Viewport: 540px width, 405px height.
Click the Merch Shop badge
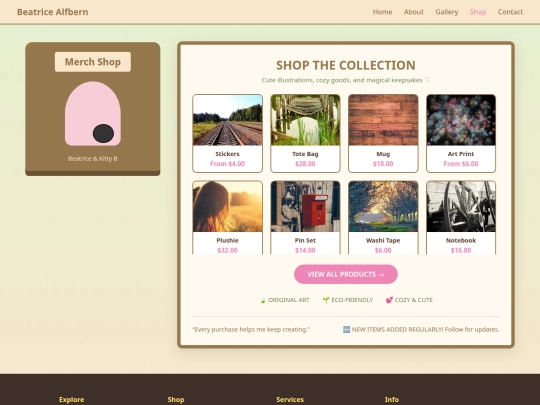93,62
